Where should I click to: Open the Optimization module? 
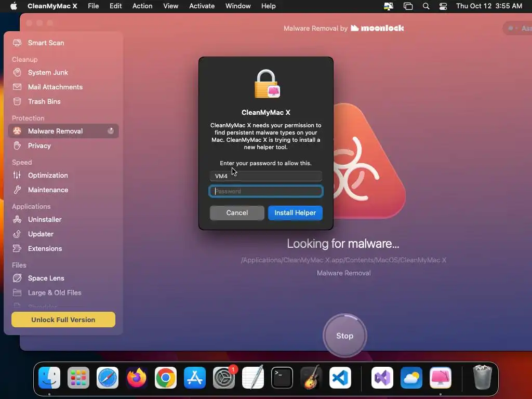click(63, 175)
